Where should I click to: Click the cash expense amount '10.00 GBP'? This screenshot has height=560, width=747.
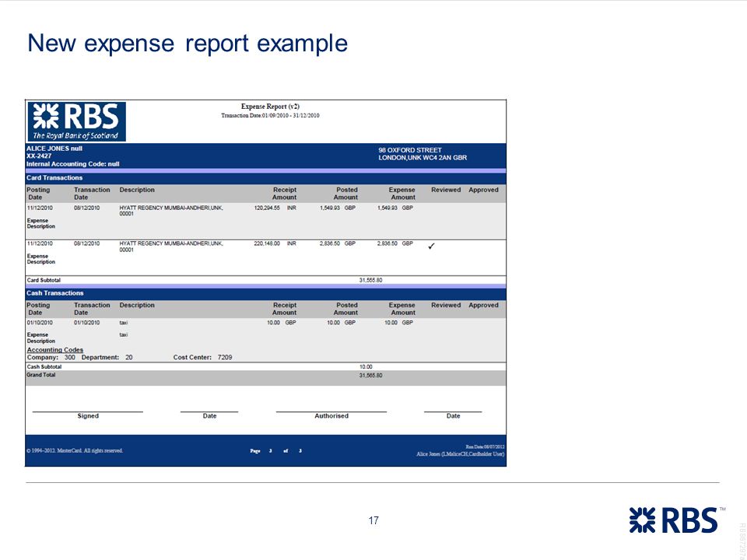coord(398,323)
